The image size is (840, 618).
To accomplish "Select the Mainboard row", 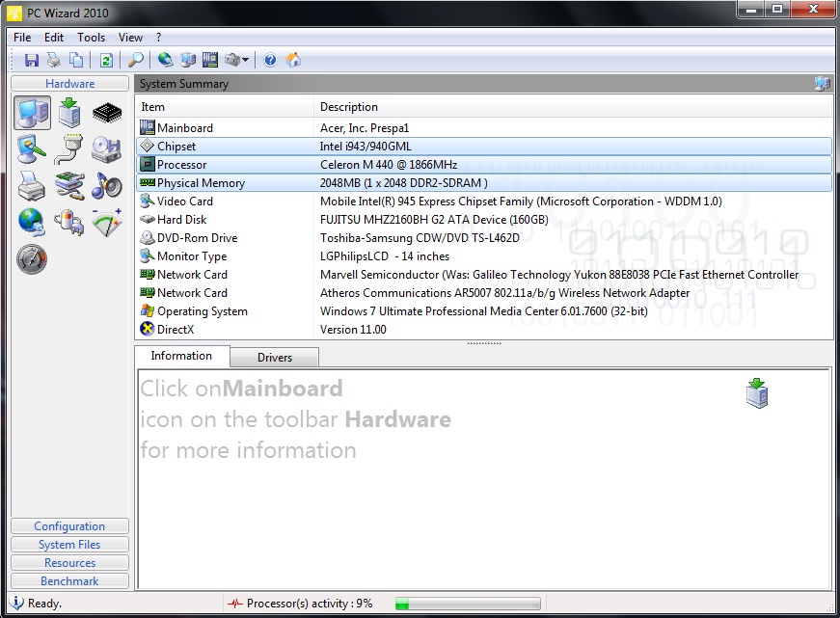I will point(484,128).
